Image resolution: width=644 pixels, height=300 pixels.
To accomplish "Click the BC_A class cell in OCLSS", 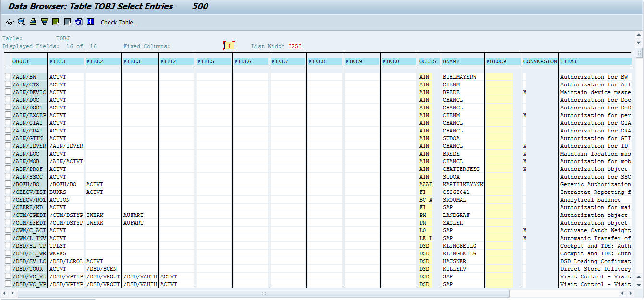I will click(x=425, y=200).
